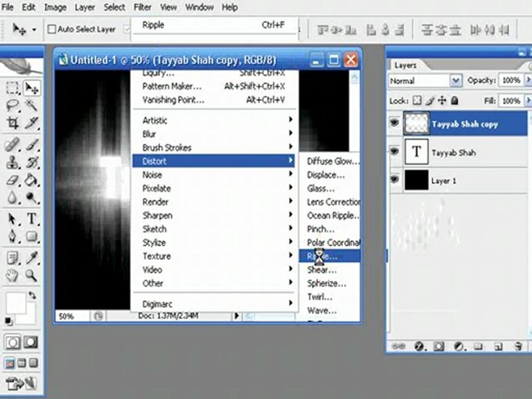
Task: Select Layer 1 black thumbnail
Action: [416, 180]
